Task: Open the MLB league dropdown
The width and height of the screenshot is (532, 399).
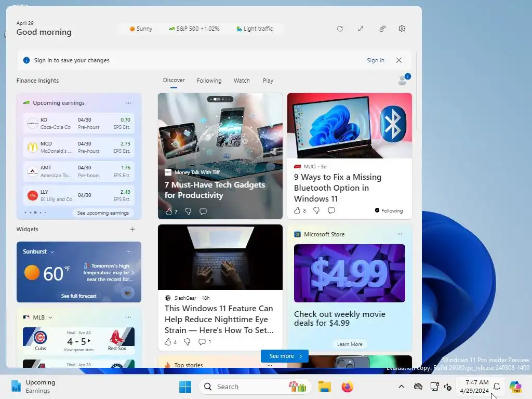Action: click(50, 317)
